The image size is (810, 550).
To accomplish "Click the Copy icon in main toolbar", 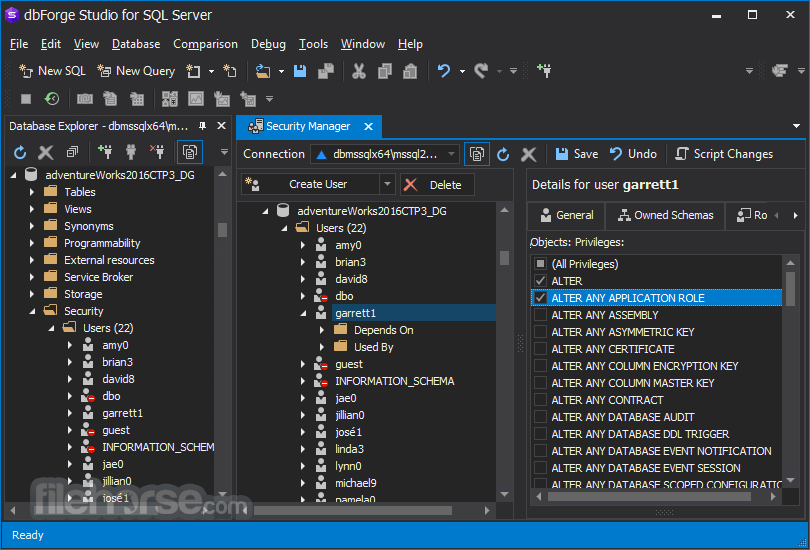I will pos(384,71).
